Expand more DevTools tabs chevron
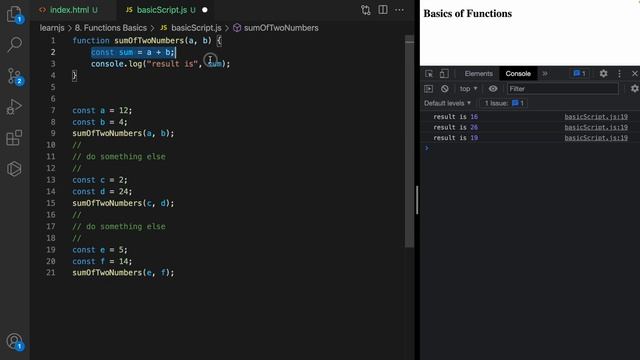 coord(545,74)
